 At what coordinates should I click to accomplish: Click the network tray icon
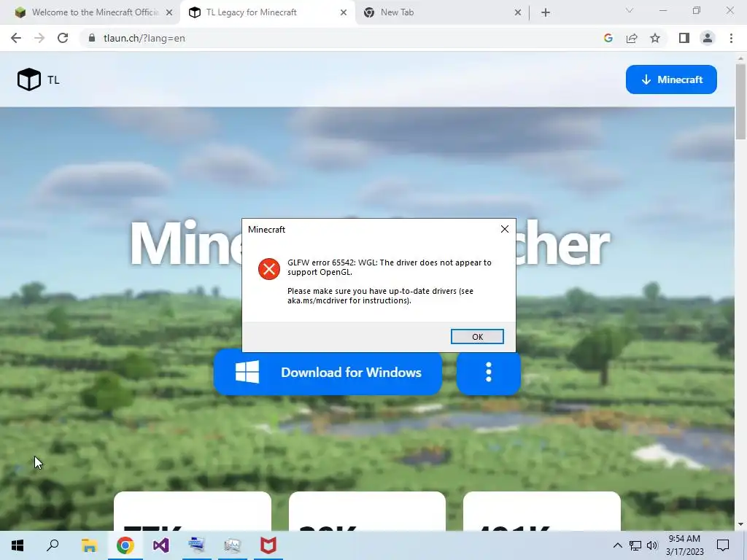coord(635,545)
